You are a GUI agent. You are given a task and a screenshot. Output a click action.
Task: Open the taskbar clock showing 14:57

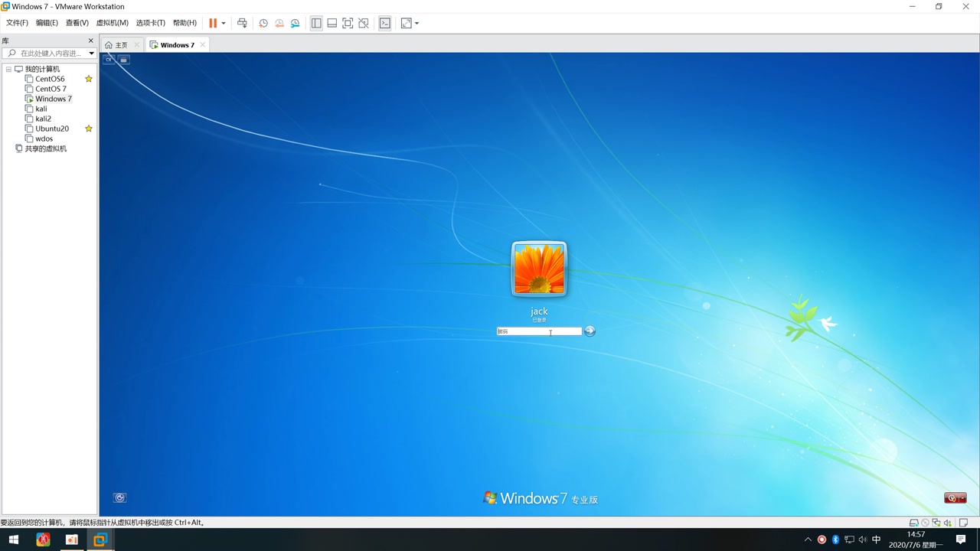(916, 540)
